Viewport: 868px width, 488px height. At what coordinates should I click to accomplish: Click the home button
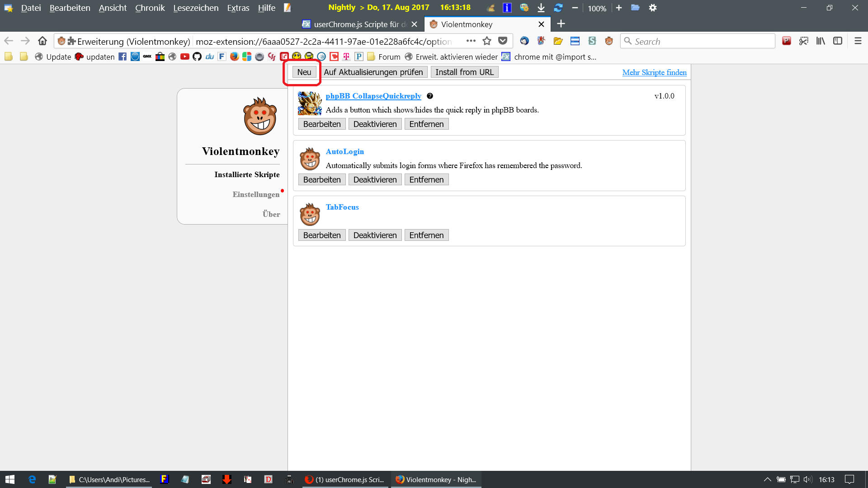pyautogui.click(x=42, y=41)
